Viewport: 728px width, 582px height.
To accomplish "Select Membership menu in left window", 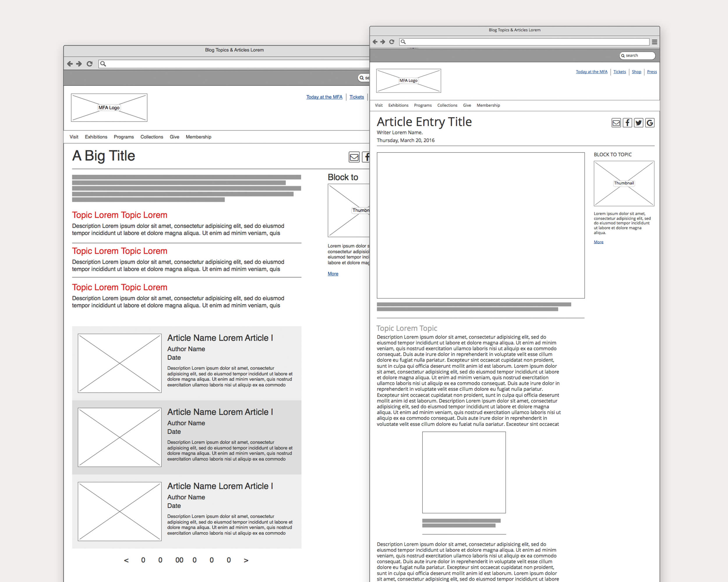I will tap(199, 137).
